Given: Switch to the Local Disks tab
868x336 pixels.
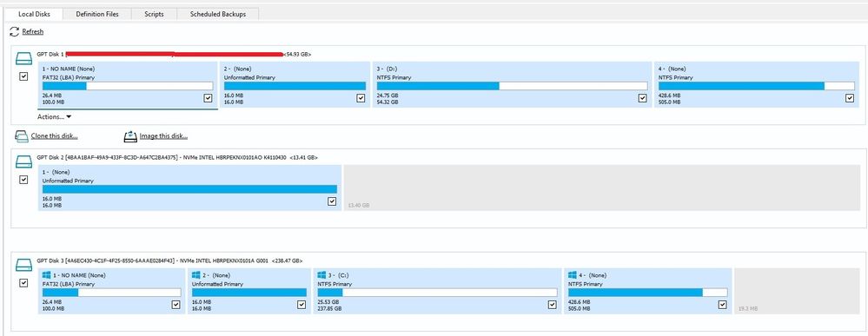Looking at the screenshot, I should click(35, 14).
